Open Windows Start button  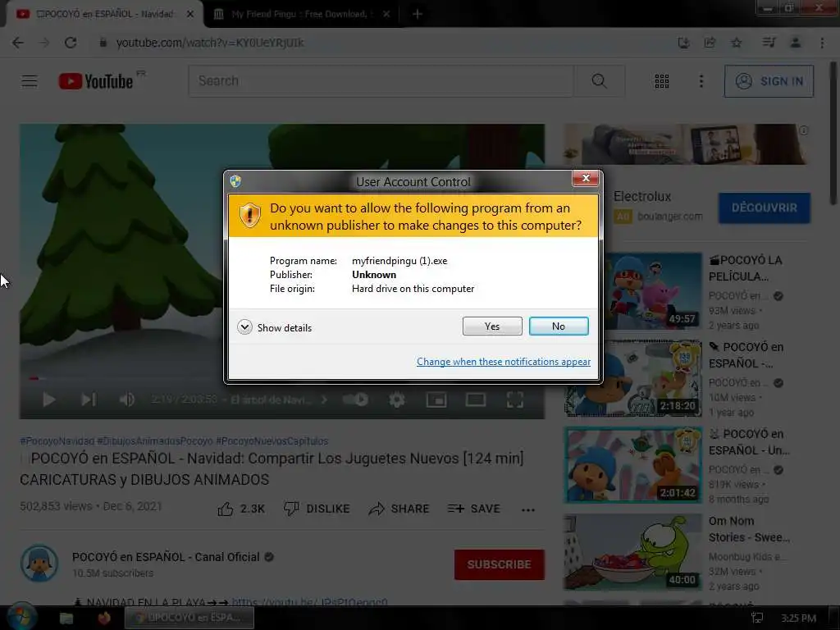tap(21, 618)
